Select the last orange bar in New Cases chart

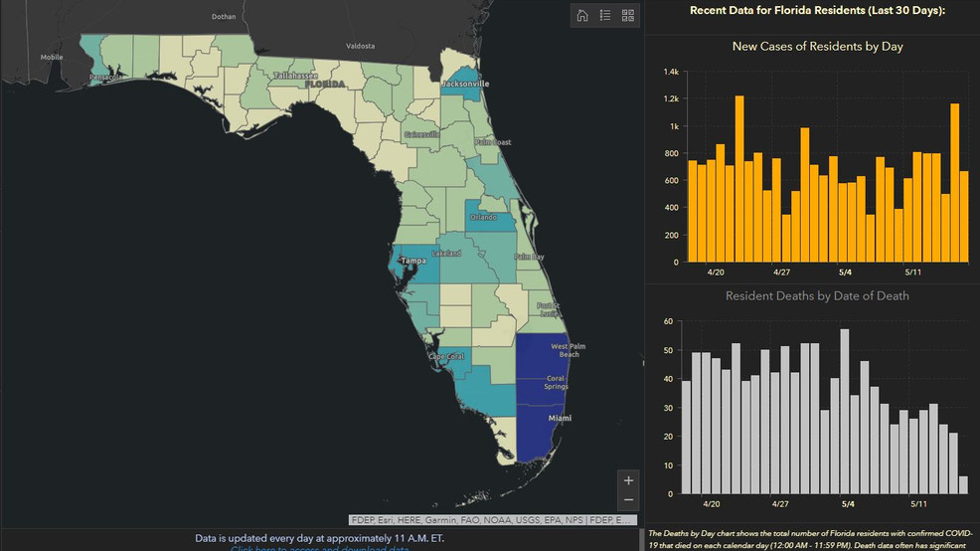point(963,216)
